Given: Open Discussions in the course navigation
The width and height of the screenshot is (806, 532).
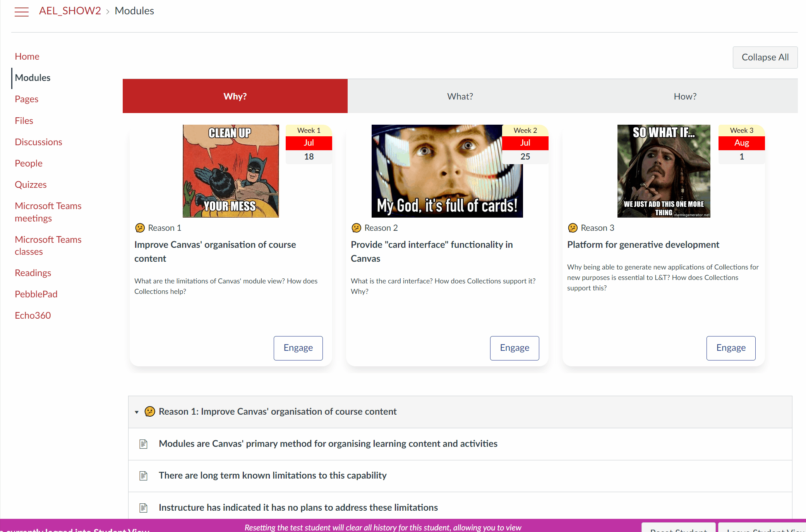Looking at the screenshot, I should (x=38, y=142).
